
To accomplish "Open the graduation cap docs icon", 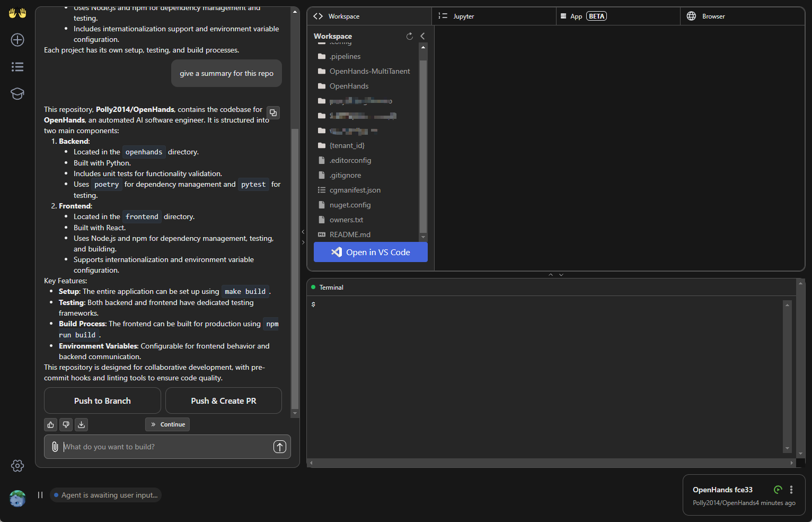I will (17, 94).
